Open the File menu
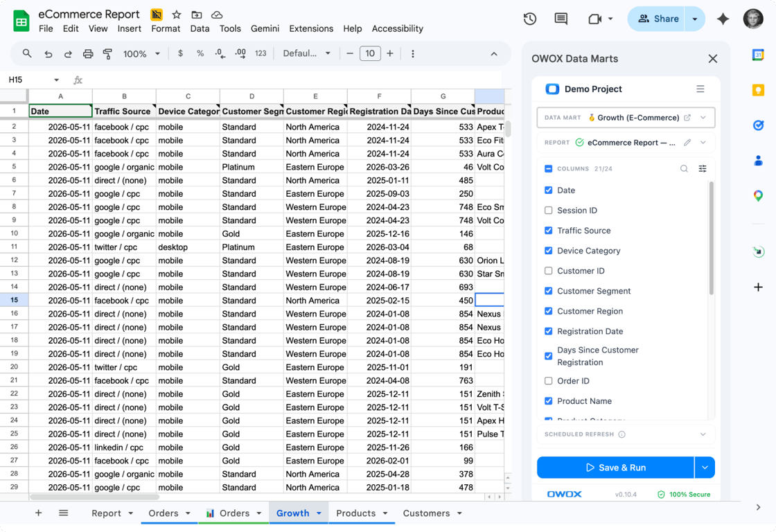Screen dimensions: 776x532 point(46,28)
